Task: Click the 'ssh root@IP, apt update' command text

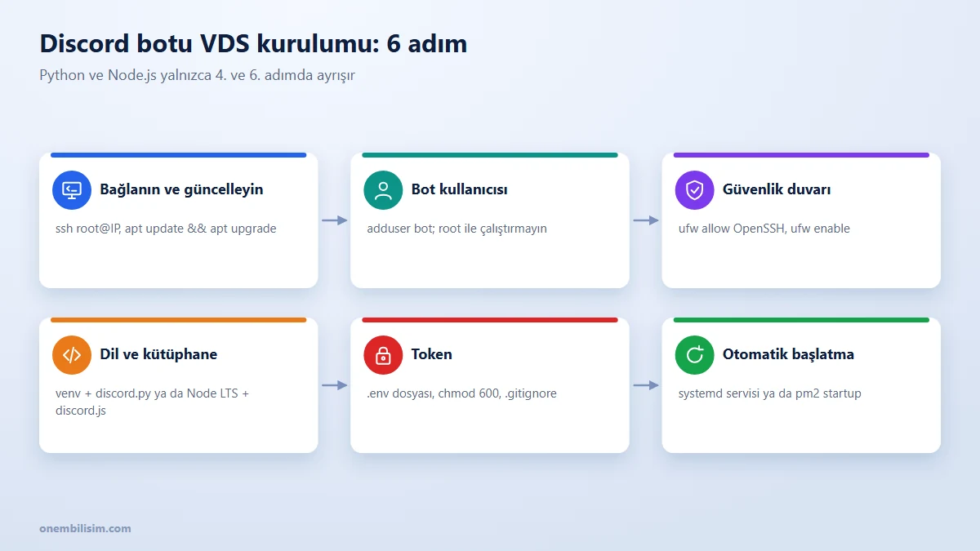Action: [x=166, y=229]
